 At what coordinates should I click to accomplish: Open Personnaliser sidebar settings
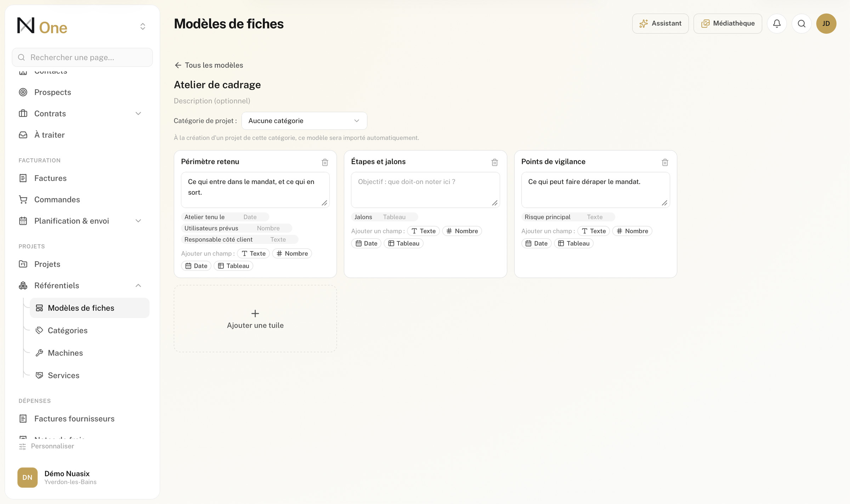click(x=46, y=446)
